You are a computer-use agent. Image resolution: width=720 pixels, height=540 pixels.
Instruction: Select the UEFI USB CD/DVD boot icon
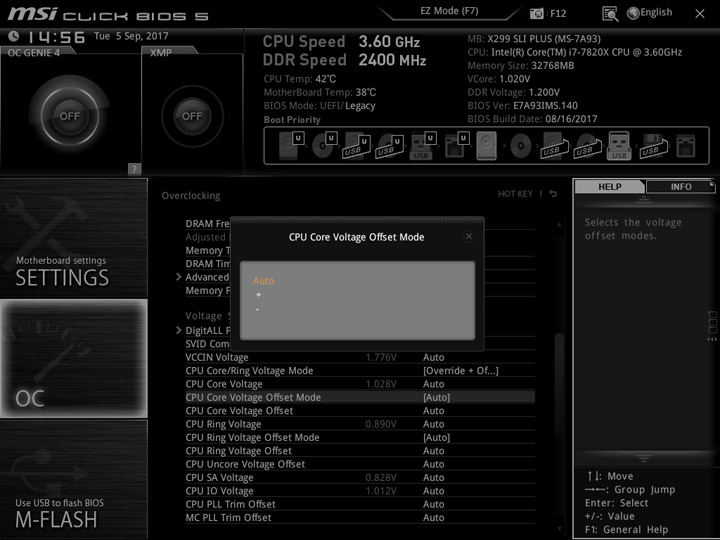click(x=390, y=146)
